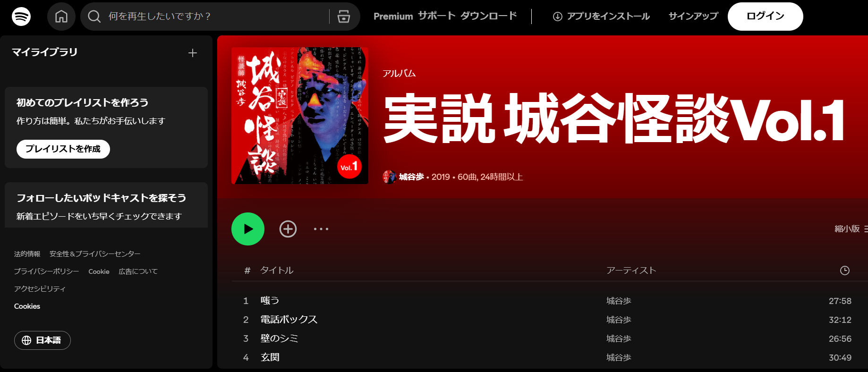This screenshot has width=868, height=372.
Task: Open the 縮小版 view options dropdown
Action: (x=851, y=229)
